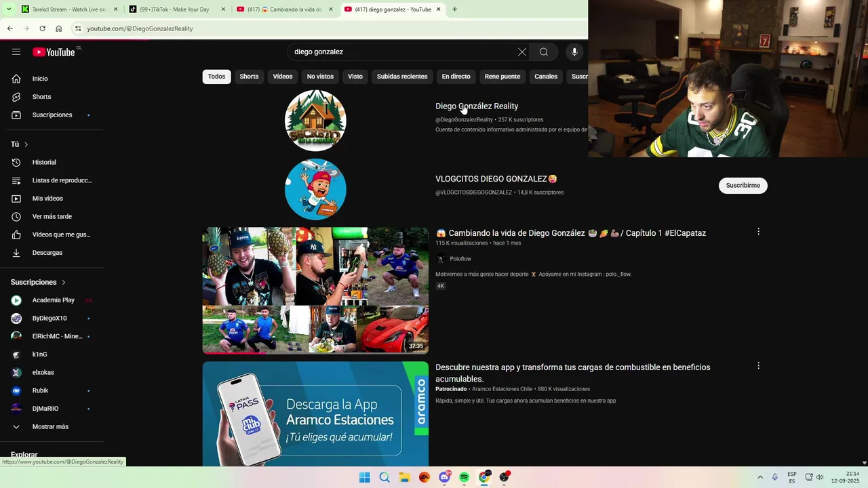Image resolution: width=868 pixels, height=488 pixels.
Task: Open a new browser tab
Action: click(x=454, y=9)
